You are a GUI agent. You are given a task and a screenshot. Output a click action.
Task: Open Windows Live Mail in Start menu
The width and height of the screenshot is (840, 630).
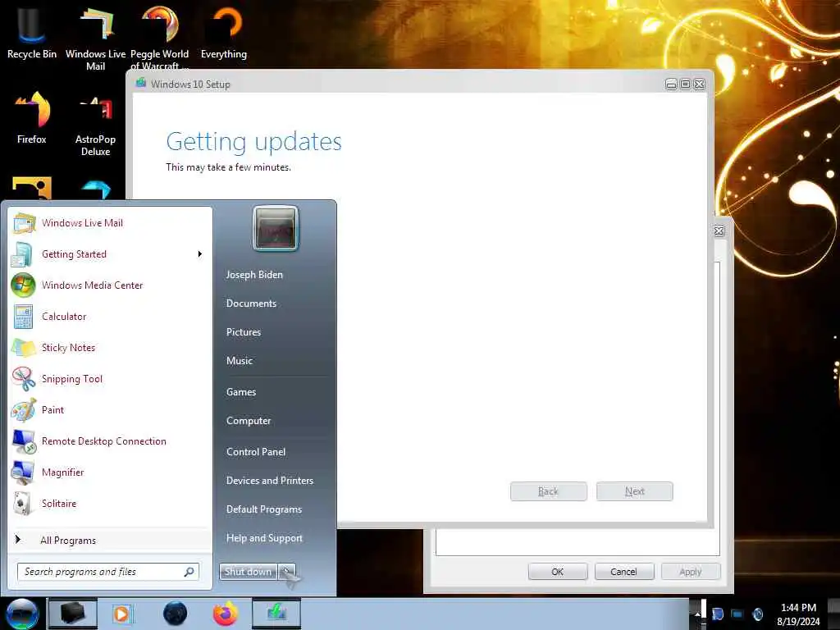coord(111,223)
